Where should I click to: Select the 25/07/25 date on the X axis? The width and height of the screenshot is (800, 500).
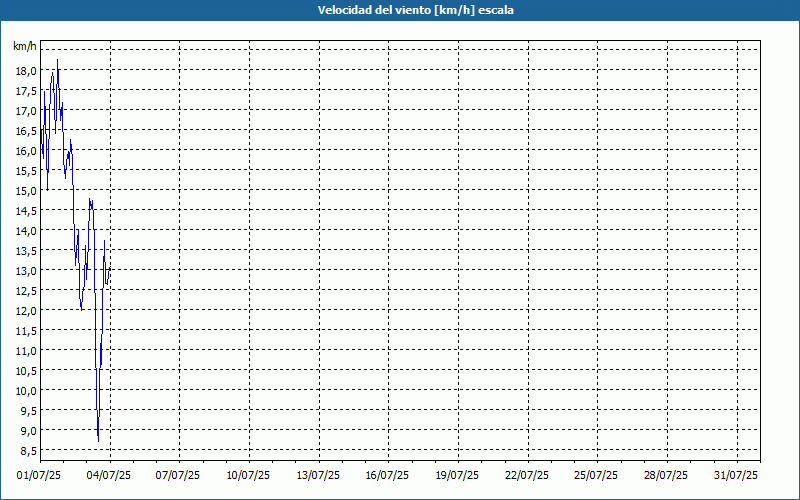(x=596, y=476)
